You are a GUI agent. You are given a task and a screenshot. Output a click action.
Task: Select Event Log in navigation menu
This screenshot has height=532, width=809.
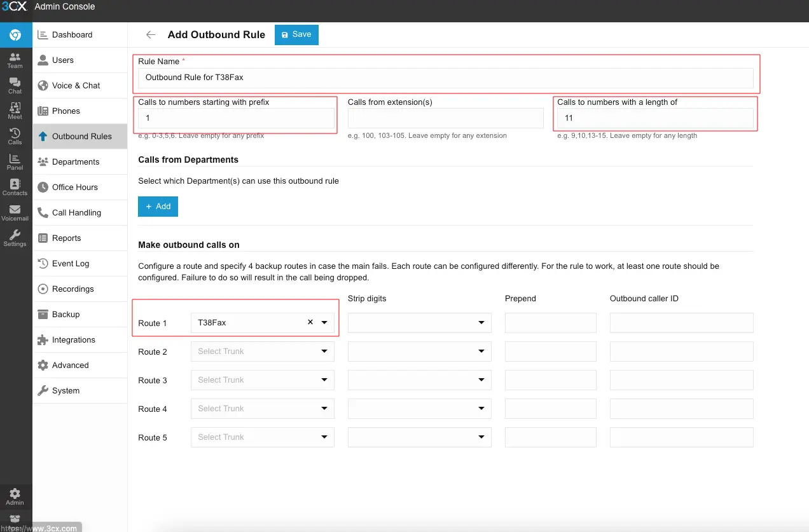(x=70, y=264)
